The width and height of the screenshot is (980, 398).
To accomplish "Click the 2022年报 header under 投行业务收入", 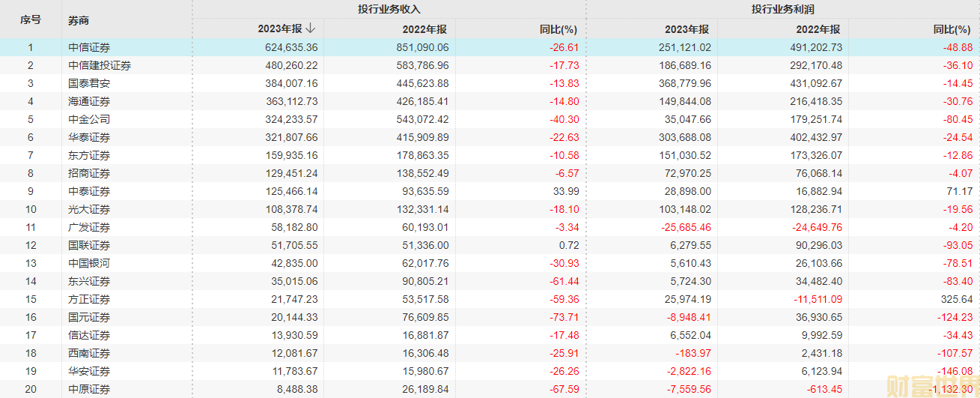I will pyautogui.click(x=426, y=29).
